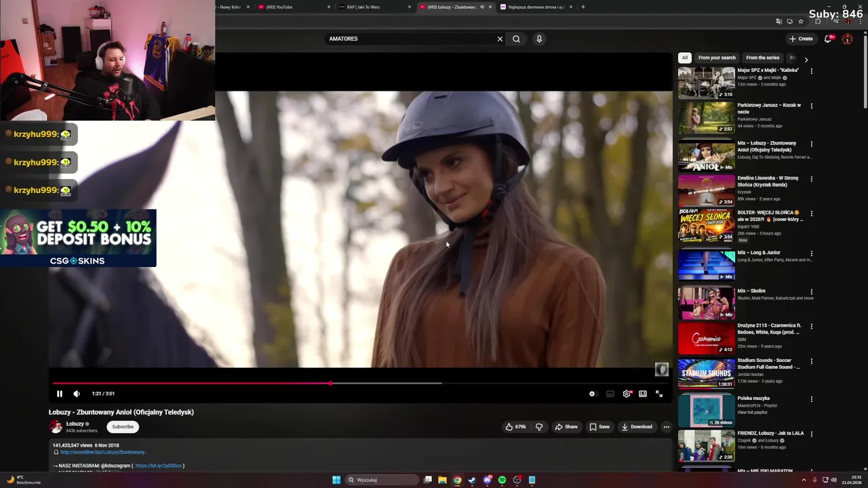The image size is (868, 488).
Task: Open Spotify from taskbar
Action: (x=502, y=480)
